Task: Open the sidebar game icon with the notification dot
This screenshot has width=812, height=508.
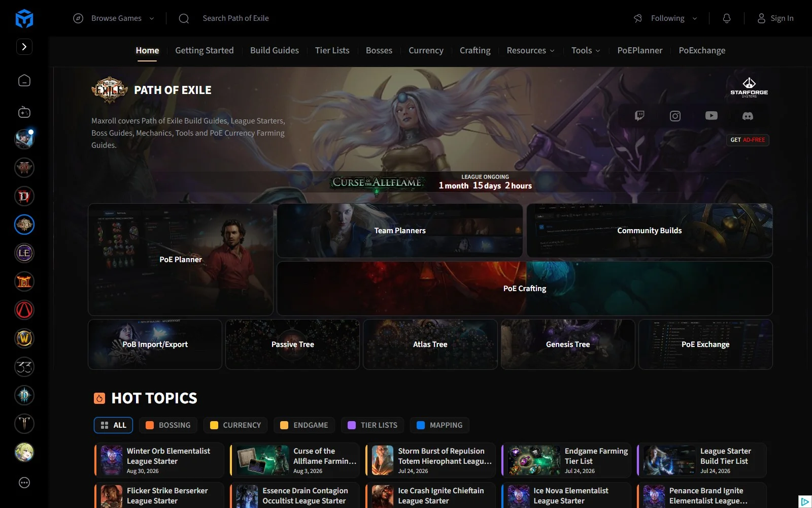Action: 24,139
